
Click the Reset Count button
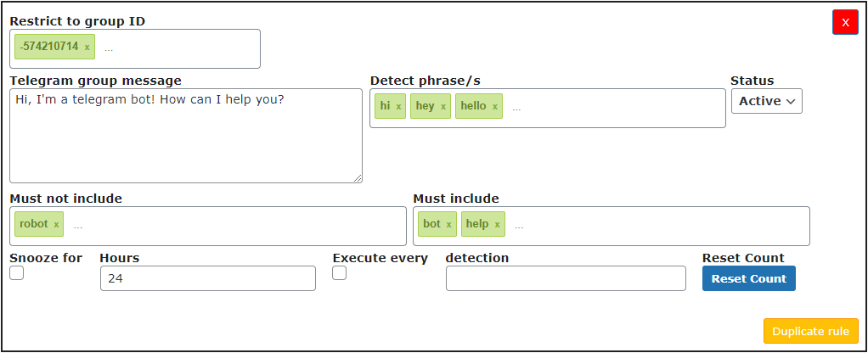pos(749,278)
